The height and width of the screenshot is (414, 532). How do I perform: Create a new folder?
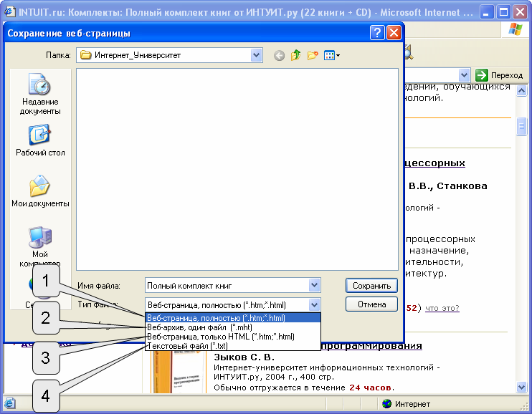tap(313, 55)
